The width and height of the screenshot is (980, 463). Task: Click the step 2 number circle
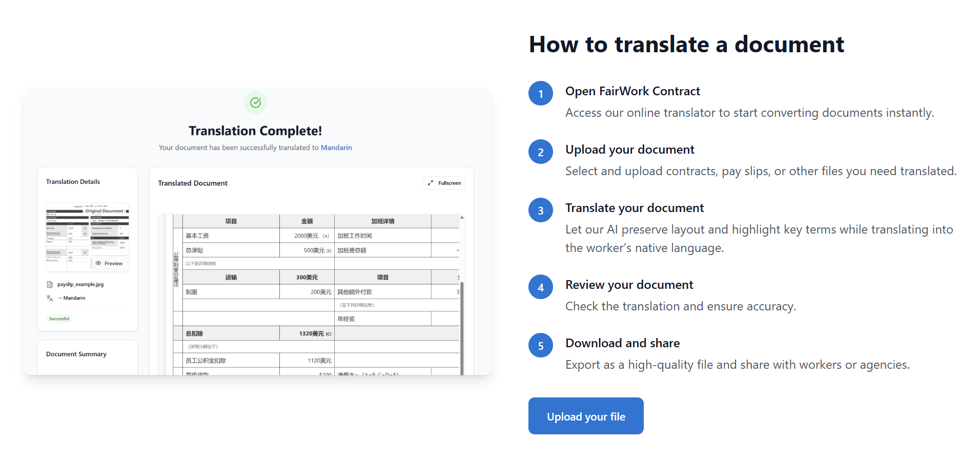point(540,152)
